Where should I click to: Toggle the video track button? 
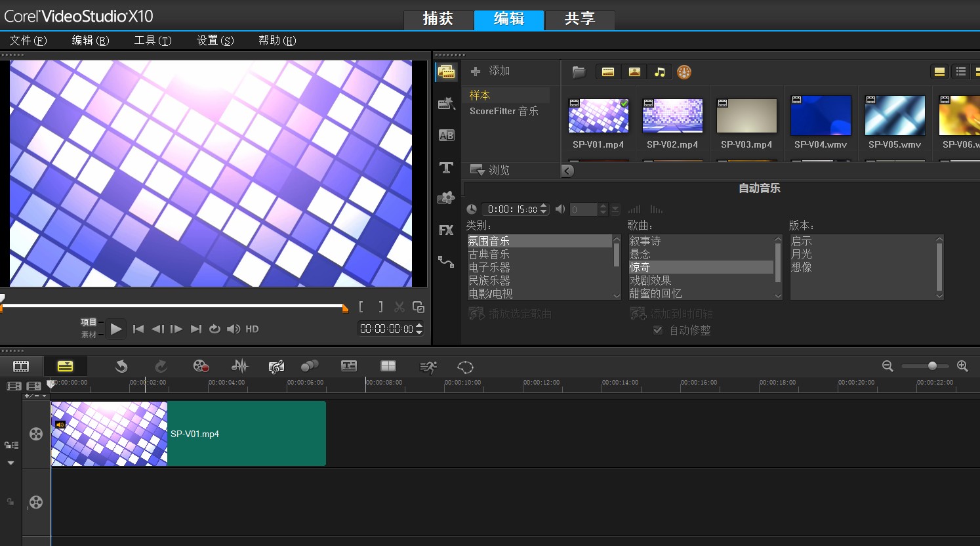36,434
